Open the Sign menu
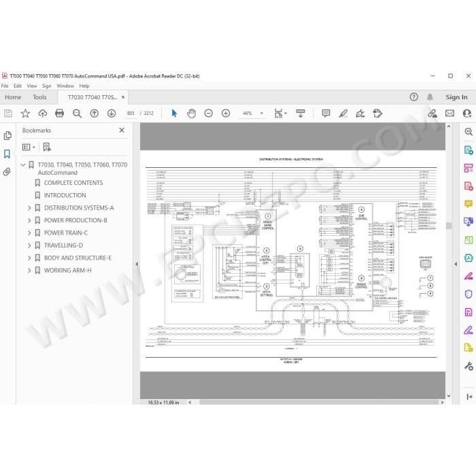The width and height of the screenshot is (476, 476). 46,86
